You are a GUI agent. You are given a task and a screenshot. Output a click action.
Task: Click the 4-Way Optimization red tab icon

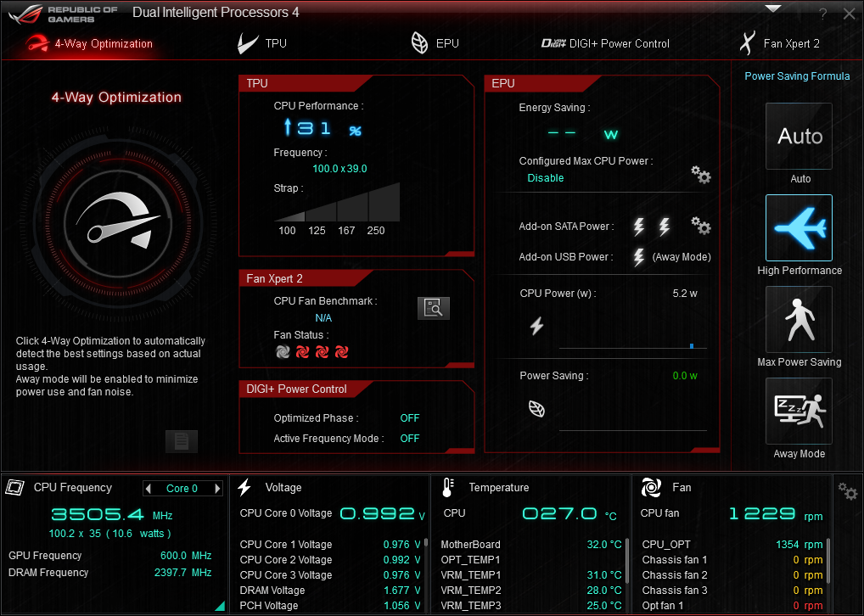(x=37, y=43)
